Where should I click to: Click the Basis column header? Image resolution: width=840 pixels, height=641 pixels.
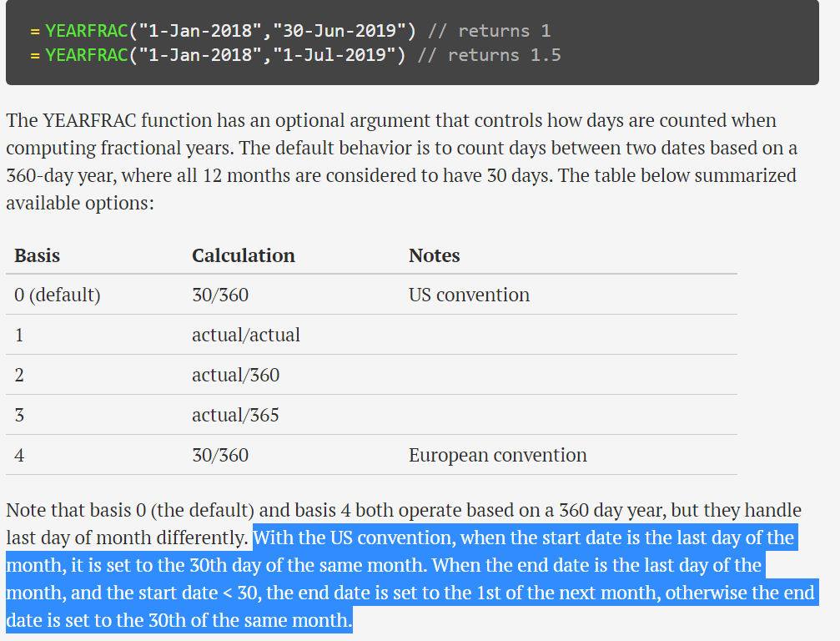pyautogui.click(x=38, y=255)
